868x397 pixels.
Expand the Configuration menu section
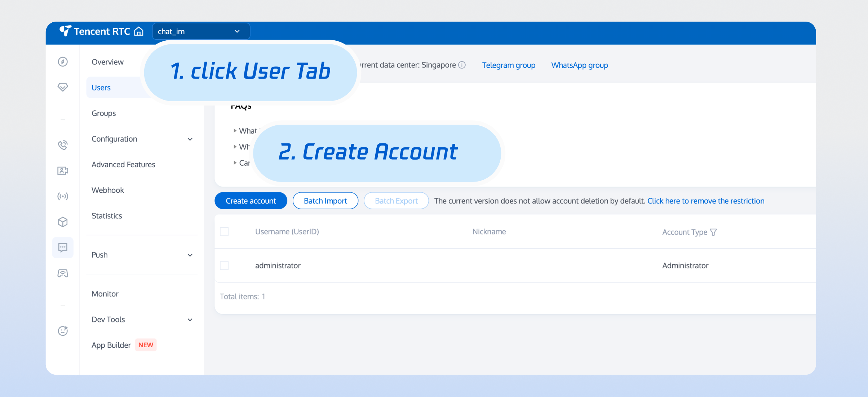[x=142, y=139]
